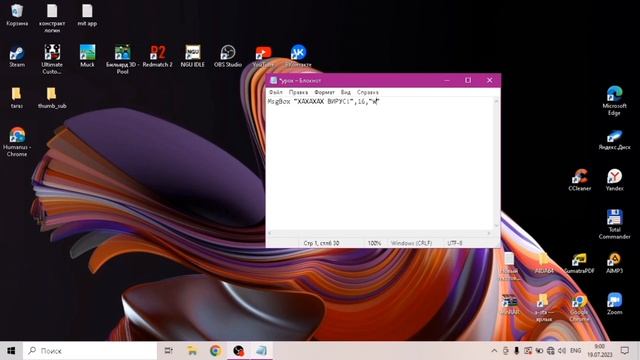
Task: Minimize the Notepad window
Action: [447, 80]
